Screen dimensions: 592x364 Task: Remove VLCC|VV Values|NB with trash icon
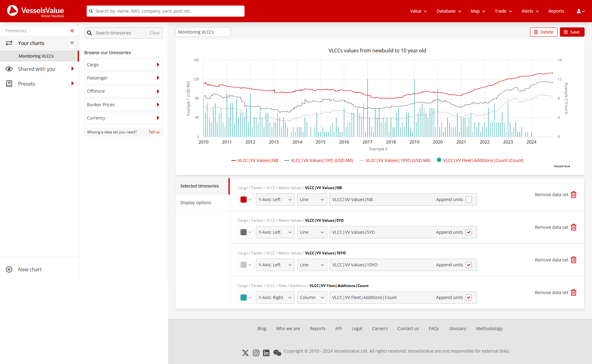(573, 194)
